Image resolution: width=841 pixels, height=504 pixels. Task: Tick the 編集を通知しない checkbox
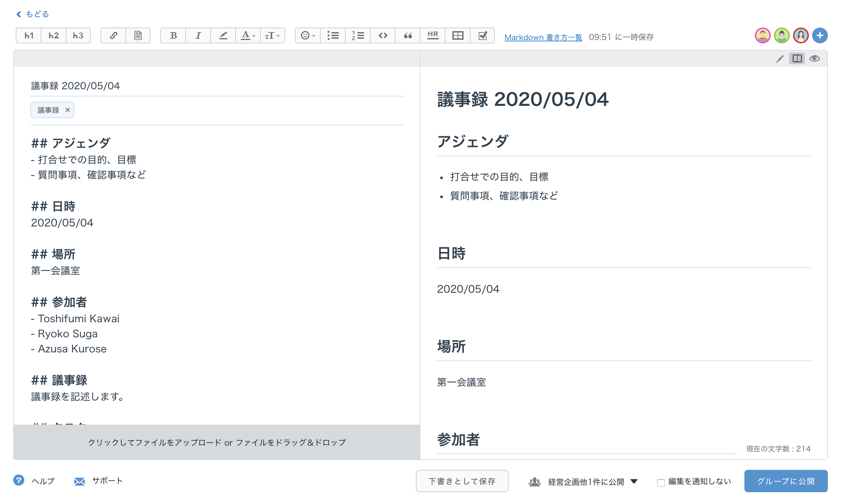[x=661, y=483]
